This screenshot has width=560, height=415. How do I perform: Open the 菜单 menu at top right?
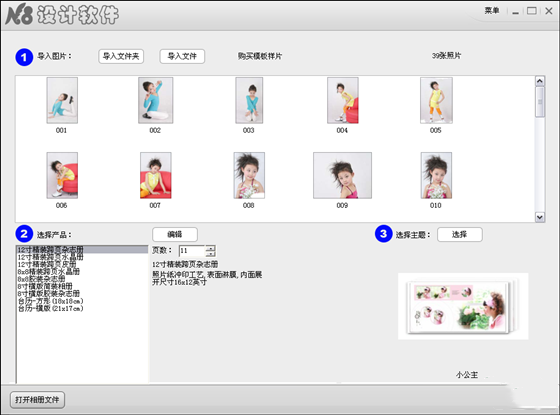(492, 11)
